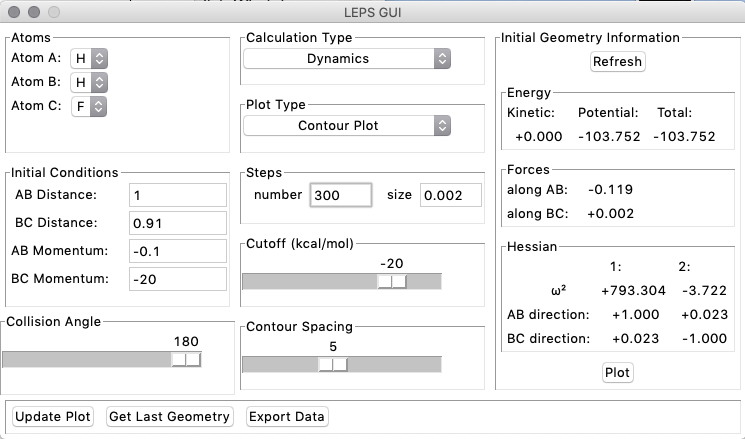
Task: Expand the Plot Type Contour Plot dropdown
Action: click(x=347, y=125)
